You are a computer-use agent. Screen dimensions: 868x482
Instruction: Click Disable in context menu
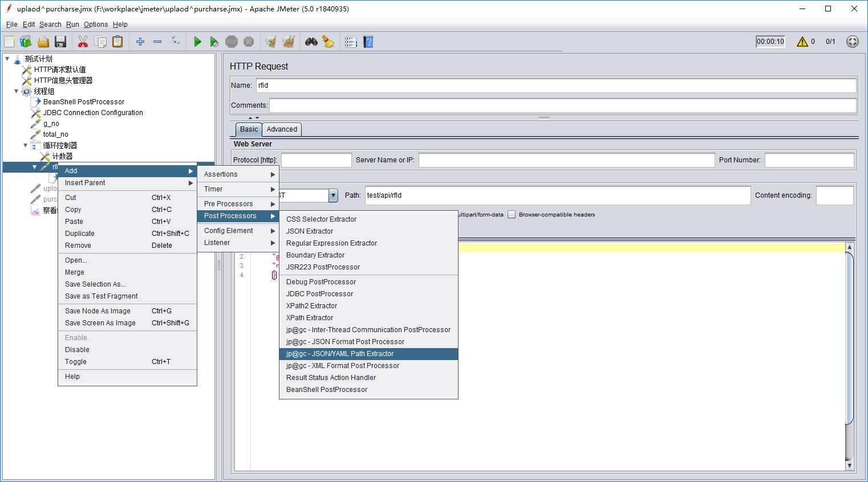pyautogui.click(x=128, y=350)
